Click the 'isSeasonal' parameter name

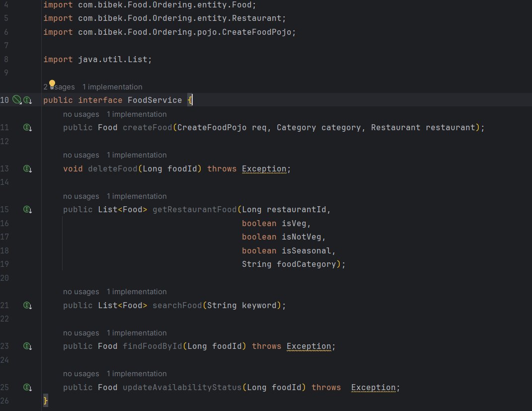coord(306,251)
